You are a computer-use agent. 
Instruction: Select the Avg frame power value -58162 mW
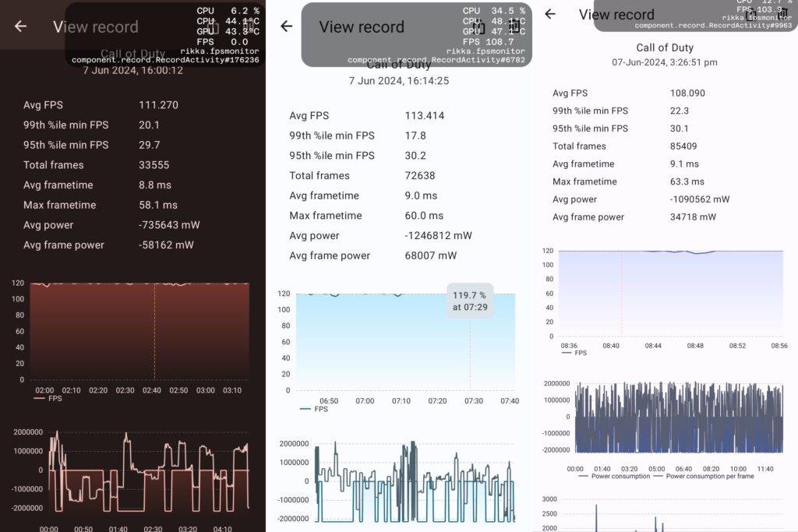pos(166,245)
